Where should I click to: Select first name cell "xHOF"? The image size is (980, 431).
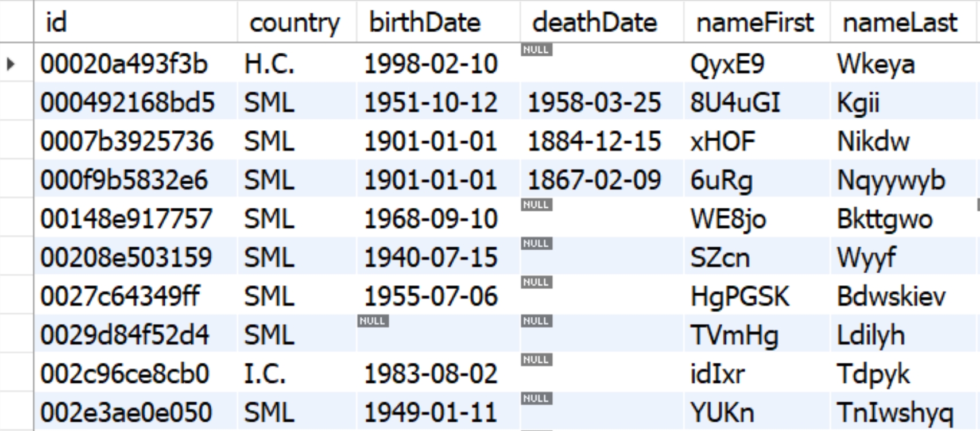722,142
